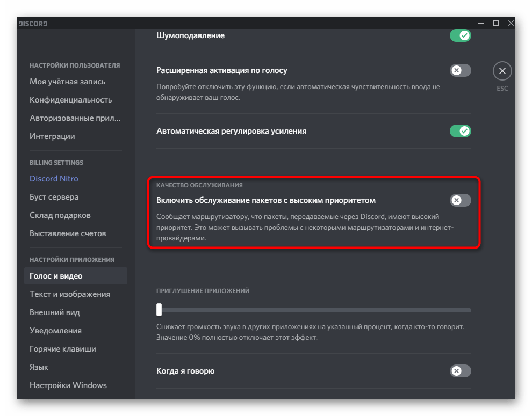532x416 pixels.
Task: Select Интеграции in sidebar
Action: [52, 136]
